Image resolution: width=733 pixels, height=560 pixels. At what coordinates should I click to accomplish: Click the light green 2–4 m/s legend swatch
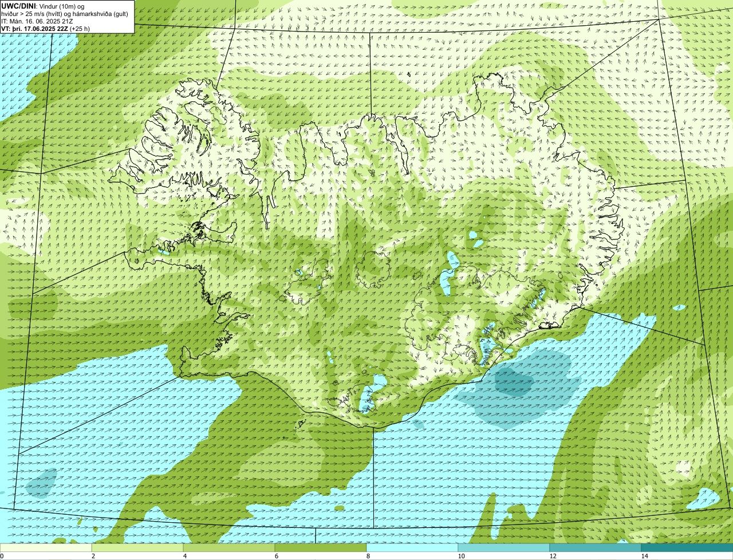(x=137, y=548)
